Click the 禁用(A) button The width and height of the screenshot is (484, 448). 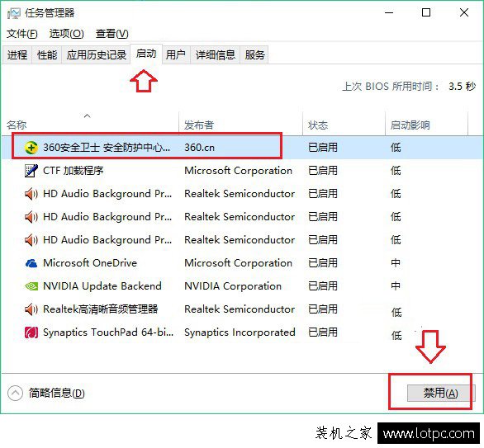tap(440, 393)
